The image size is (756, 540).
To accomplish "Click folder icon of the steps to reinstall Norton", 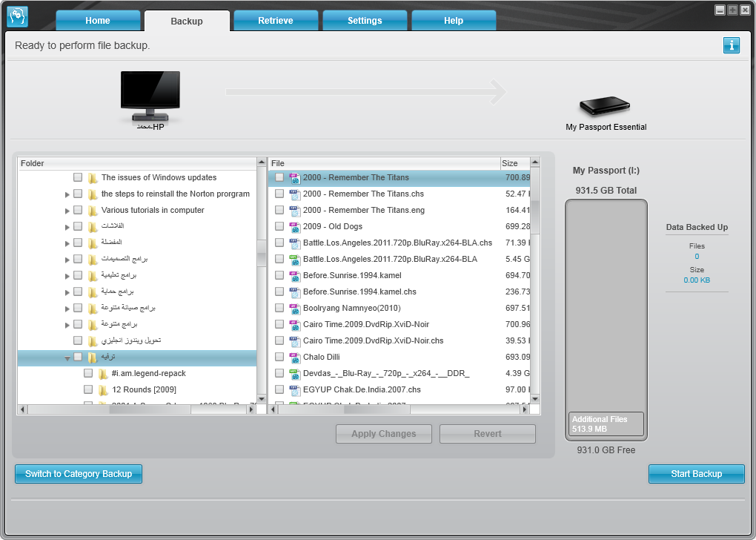I will 93,194.
